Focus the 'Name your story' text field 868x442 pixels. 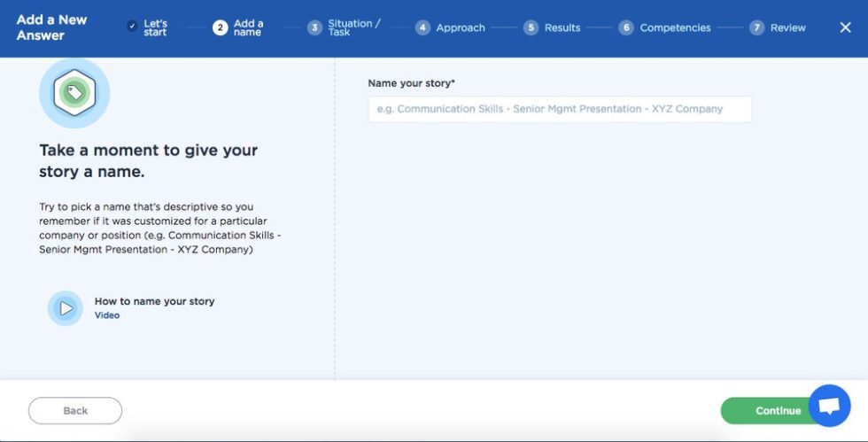[x=560, y=109]
